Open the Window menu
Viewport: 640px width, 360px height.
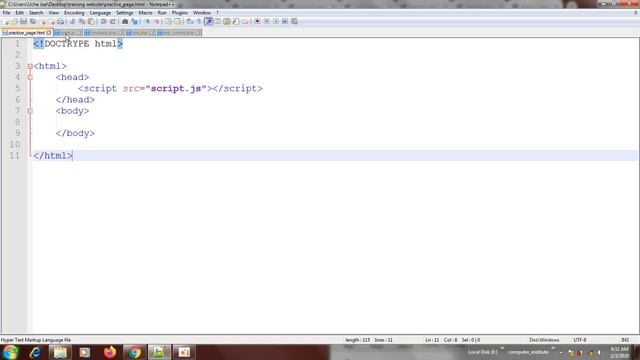coord(202,13)
